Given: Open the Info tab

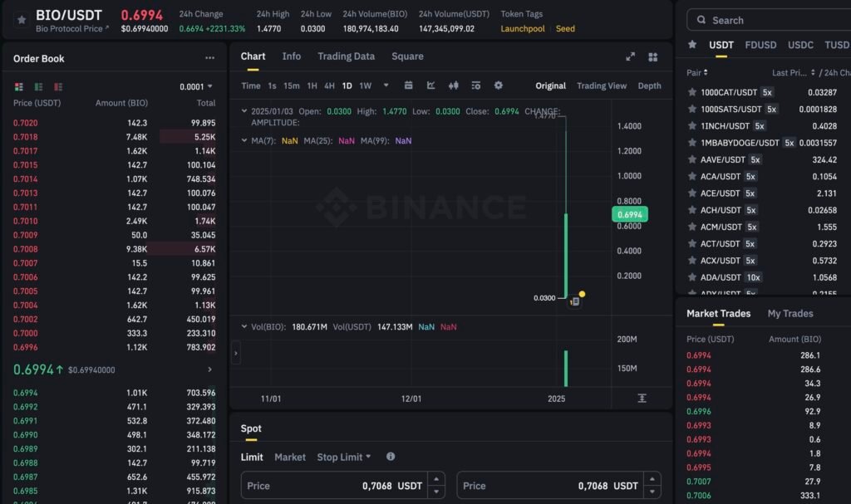Looking at the screenshot, I should click(292, 56).
